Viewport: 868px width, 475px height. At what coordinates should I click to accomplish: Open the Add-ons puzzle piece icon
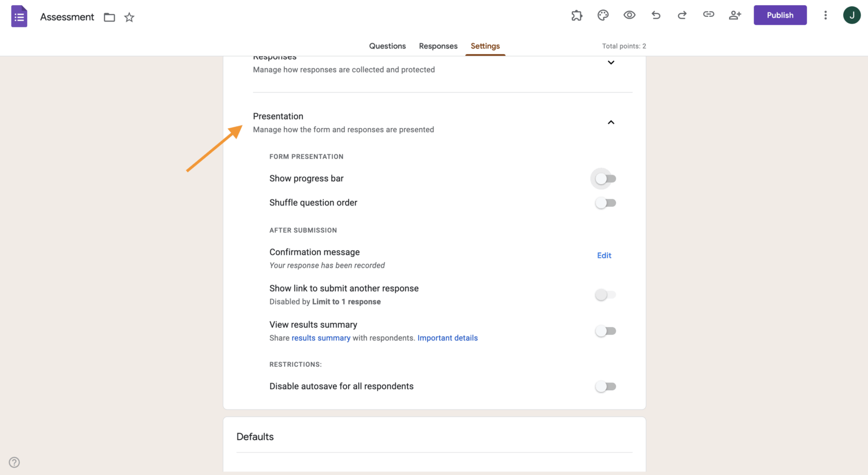[576, 15]
